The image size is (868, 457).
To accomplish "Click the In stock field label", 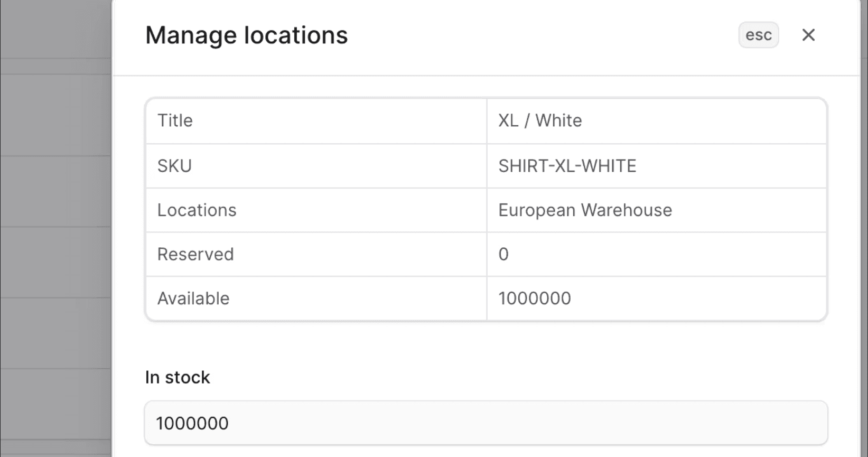I will (178, 377).
